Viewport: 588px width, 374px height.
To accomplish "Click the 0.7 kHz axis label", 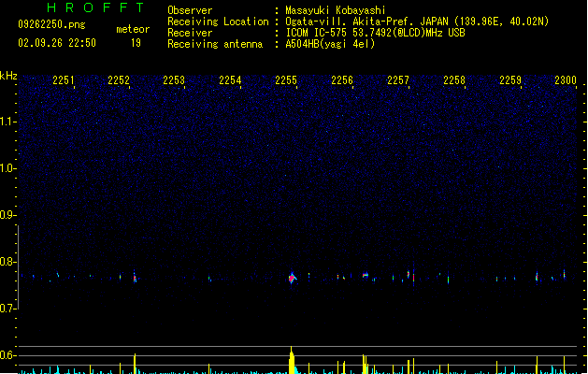I will [7, 309].
